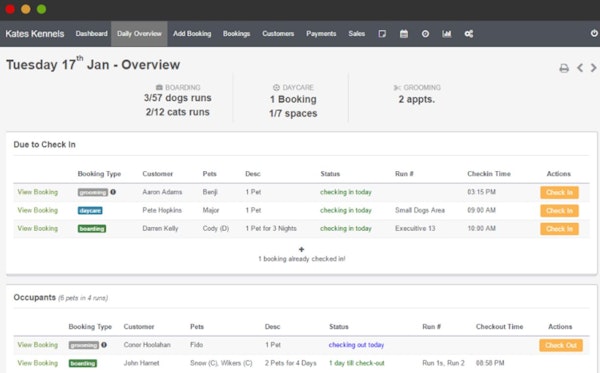
Task: Open the Customers menu item
Action: [x=278, y=34]
